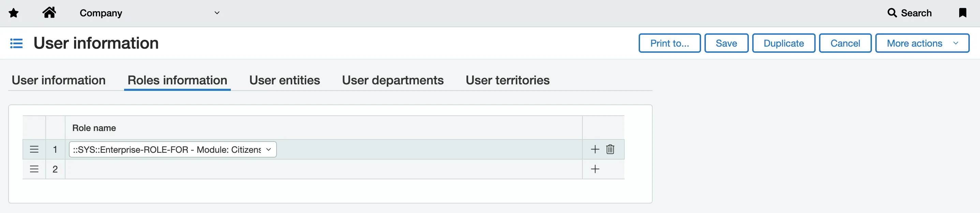This screenshot has width=980, height=213.
Task: Go to the home icon
Action: pyautogui.click(x=49, y=13)
